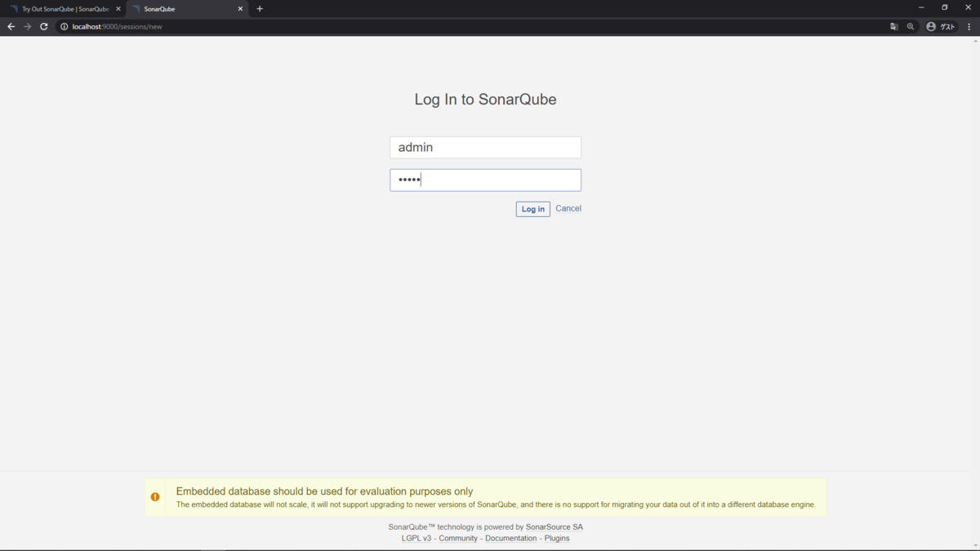Viewport: 980px width, 551px height.
Task: Click the orange warning icon in banner
Action: pos(155,497)
